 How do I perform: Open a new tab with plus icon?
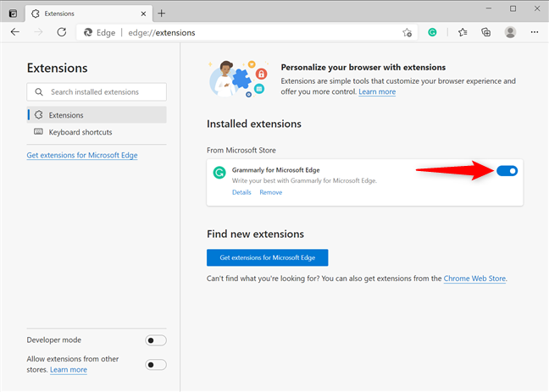pos(162,14)
